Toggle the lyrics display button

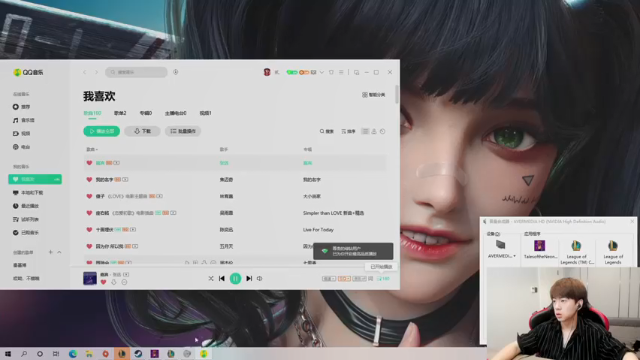[x=371, y=278]
